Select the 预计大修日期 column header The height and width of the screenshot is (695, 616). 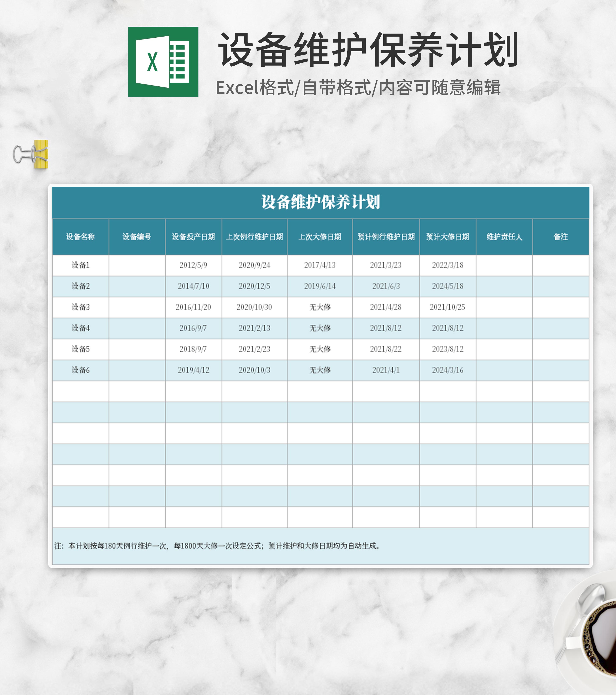click(447, 237)
